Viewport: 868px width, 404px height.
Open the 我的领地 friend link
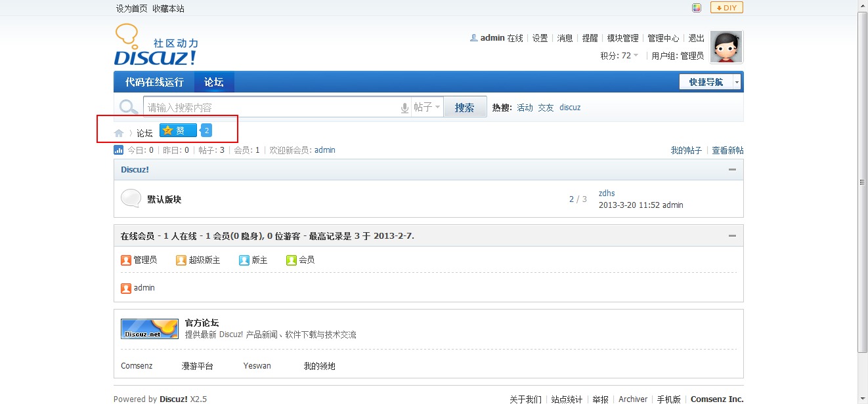[320, 366]
